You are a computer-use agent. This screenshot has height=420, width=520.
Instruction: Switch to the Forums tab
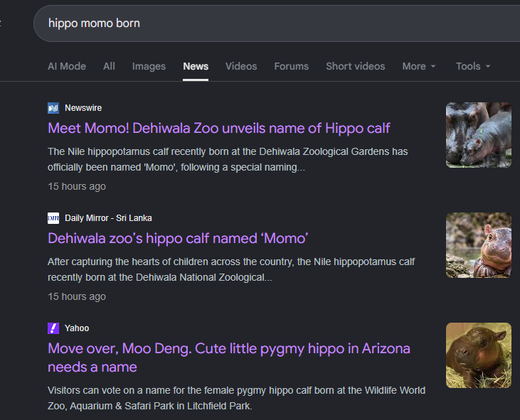[292, 66]
